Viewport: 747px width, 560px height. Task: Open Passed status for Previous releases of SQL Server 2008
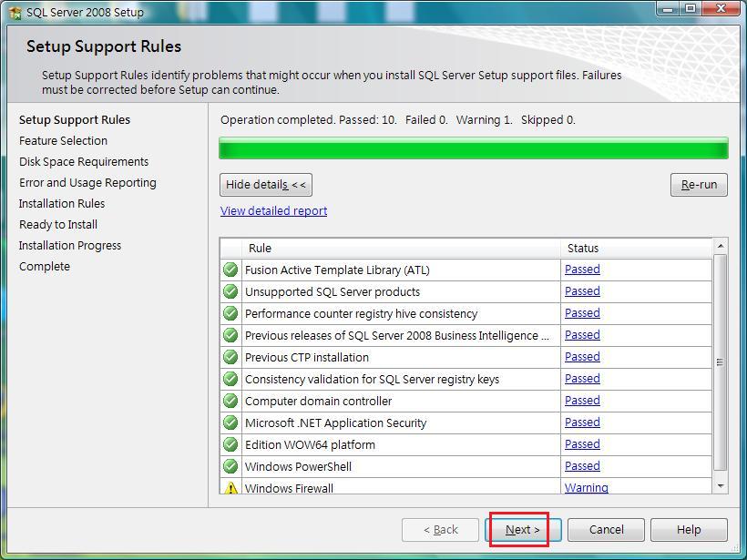point(582,335)
